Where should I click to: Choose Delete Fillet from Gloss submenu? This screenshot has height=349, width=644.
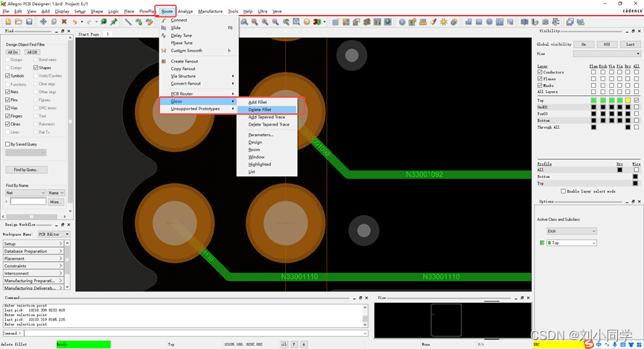[x=260, y=109]
